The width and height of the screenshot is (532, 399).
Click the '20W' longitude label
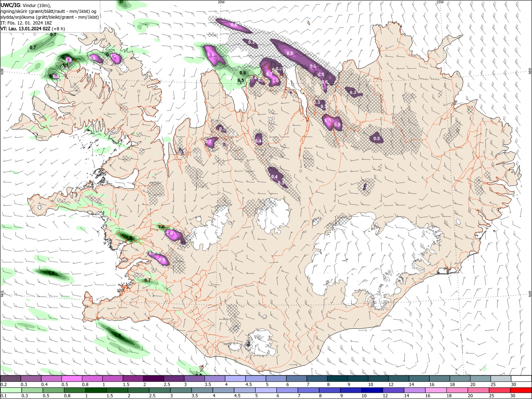(x=221, y=2)
